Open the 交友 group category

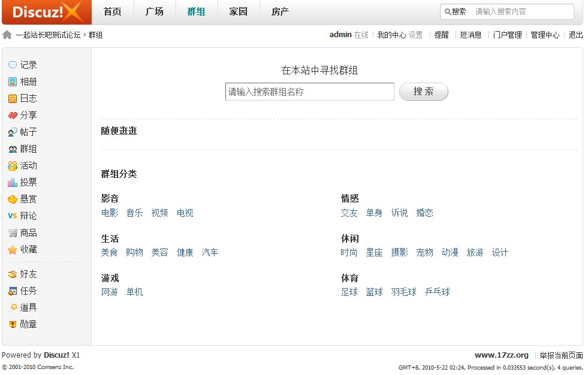pos(349,213)
